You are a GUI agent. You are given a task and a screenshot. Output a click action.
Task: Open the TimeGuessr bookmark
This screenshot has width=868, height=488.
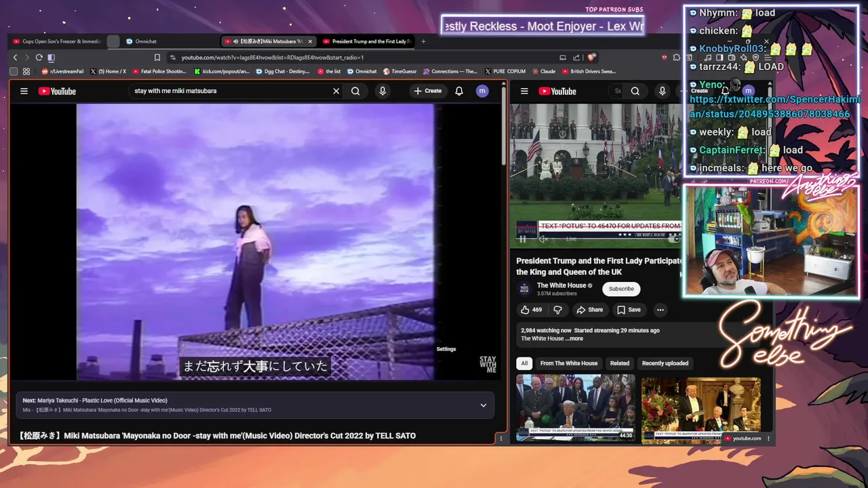click(399, 71)
